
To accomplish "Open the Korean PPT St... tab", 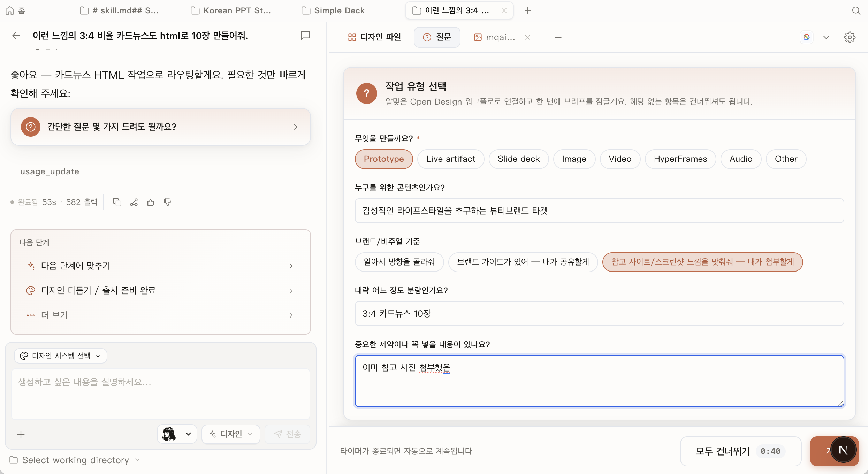I will tap(231, 10).
